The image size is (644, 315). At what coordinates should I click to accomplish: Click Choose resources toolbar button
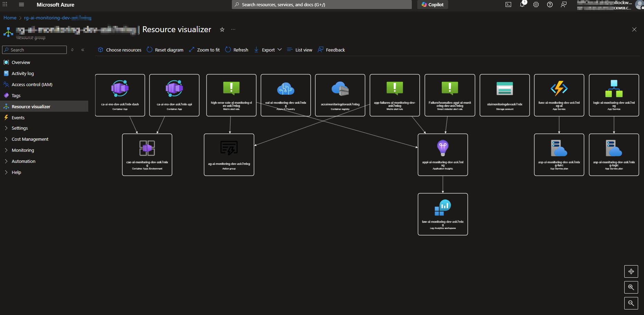[x=120, y=50]
